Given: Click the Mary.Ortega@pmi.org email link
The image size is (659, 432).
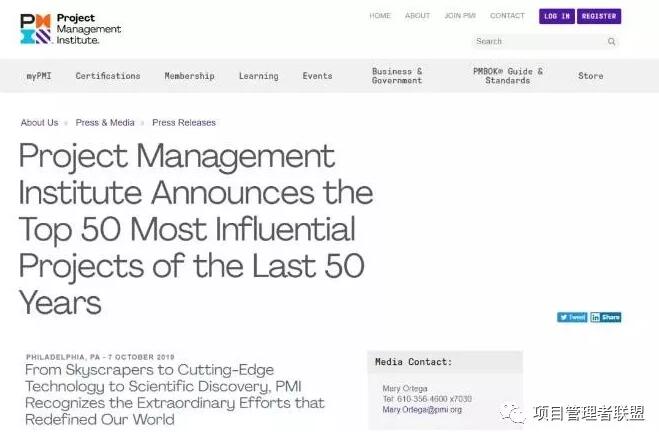Looking at the screenshot, I should point(422,409).
